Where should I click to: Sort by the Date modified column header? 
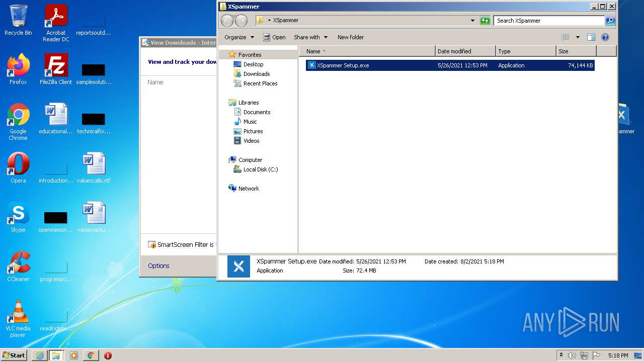[465, 51]
